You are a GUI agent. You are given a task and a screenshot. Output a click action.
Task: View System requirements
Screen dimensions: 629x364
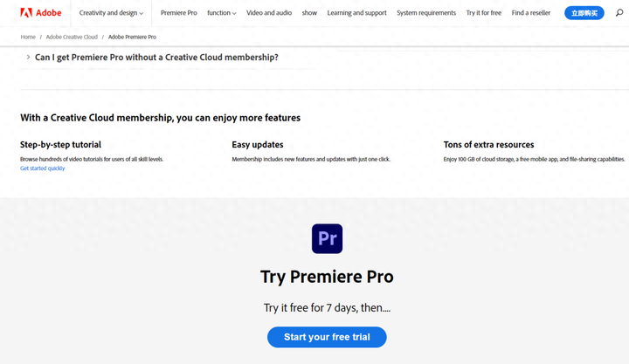coord(426,13)
